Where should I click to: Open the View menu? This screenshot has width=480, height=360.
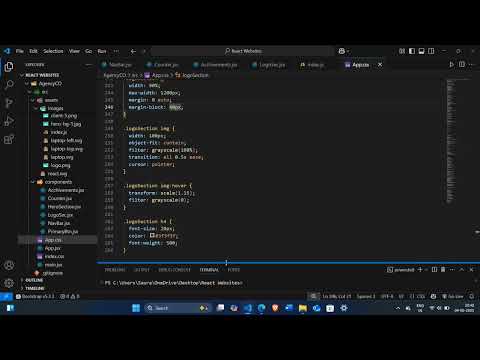pos(74,51)
